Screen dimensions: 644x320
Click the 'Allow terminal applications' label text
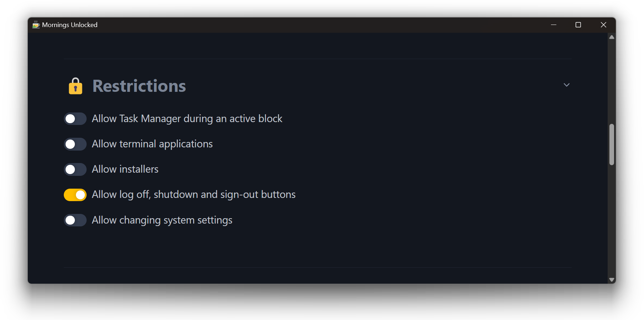(x=152, y=144)
